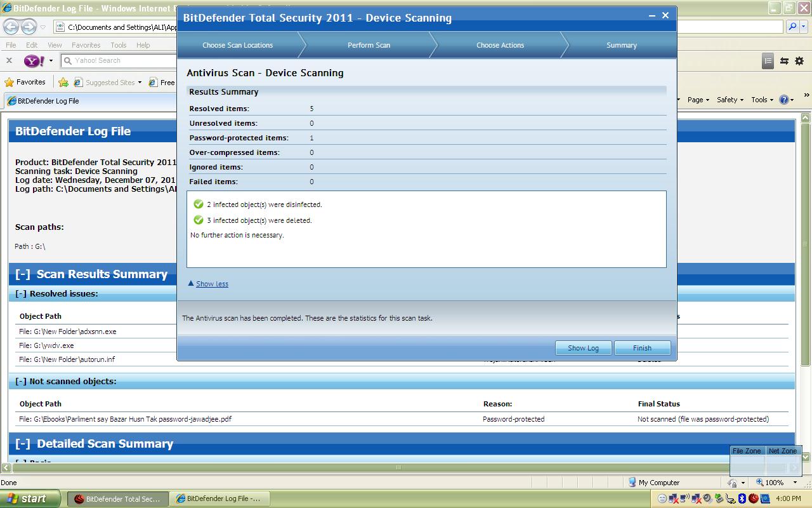
Task: Open the recent pages dropdown arrow
Action: tap(43, 27)
